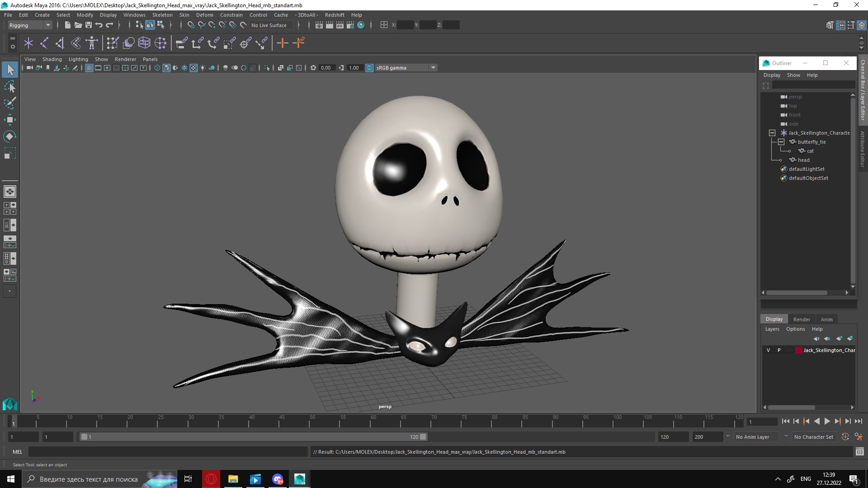Viewport: 868px width, 488px height.
Task: Click the No Live Surface field
Action: [x=270, y=25]
